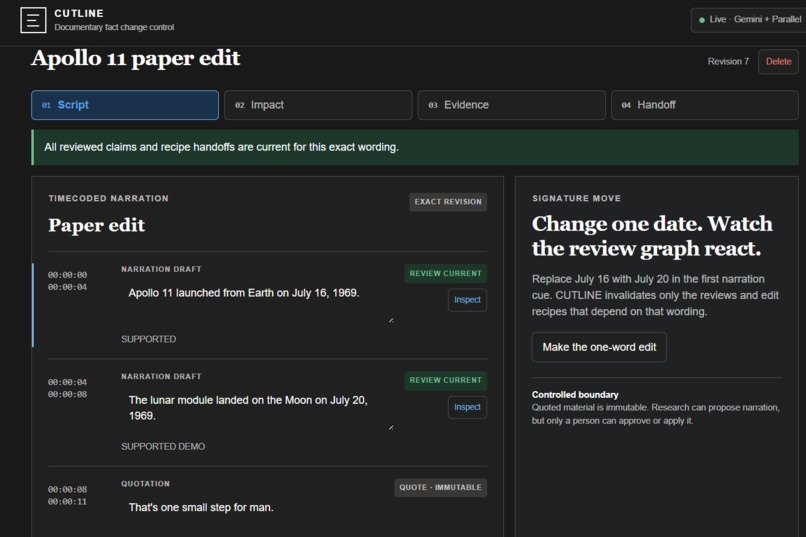
Task: Edit the Apollo 11 launched narration text
Action: 258,304
